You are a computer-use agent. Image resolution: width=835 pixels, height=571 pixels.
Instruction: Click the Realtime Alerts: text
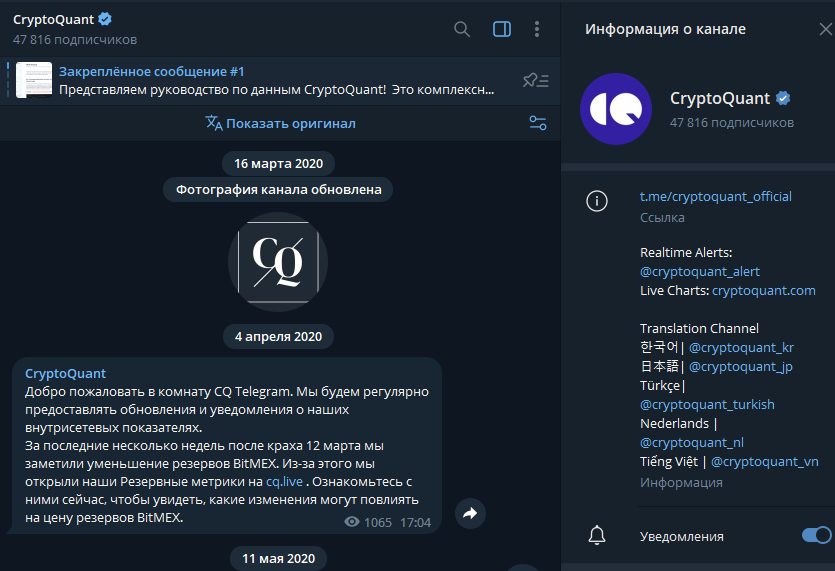[x=686, y=252]
